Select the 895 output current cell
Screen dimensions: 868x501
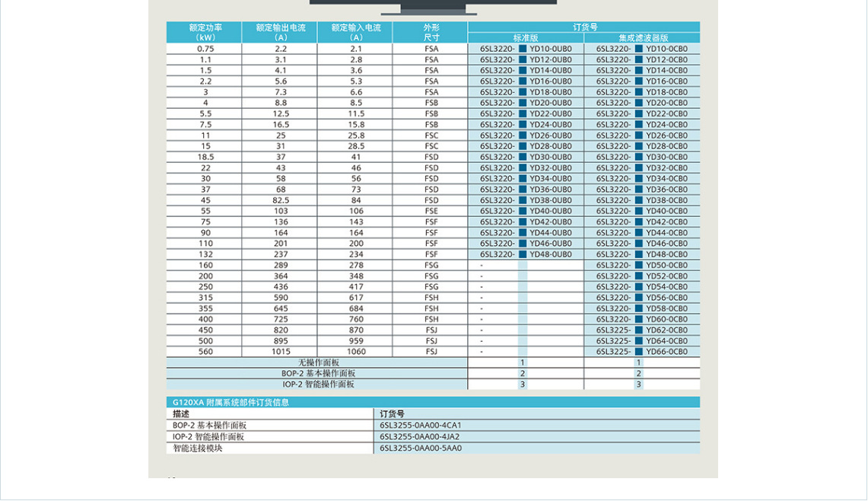pyautogui.click(x=281, y=341)
